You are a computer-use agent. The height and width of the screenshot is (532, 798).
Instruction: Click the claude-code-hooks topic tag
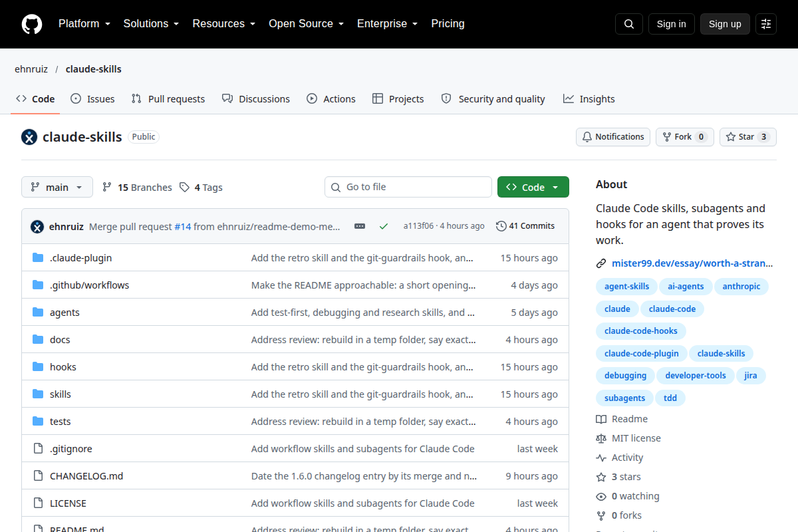pos(641,331)
